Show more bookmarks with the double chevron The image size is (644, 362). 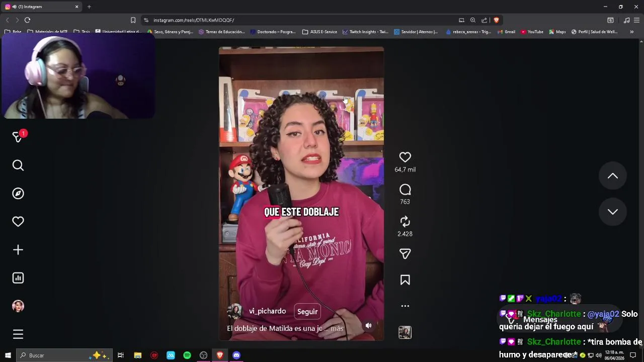click(x=632, y=32)
